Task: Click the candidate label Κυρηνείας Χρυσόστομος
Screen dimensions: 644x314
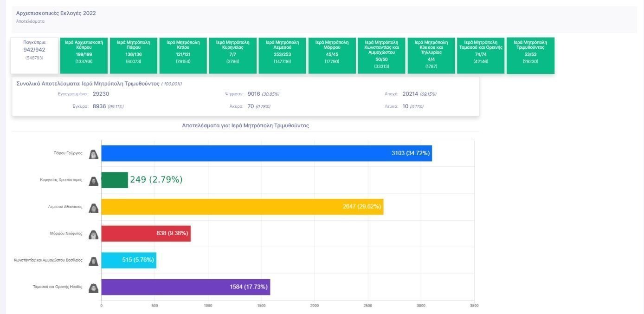Action: pyautogui.click(x=61, y=180)
